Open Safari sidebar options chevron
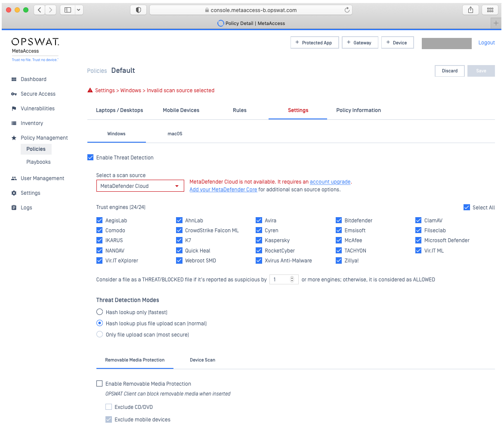 [x=79, y=10]
